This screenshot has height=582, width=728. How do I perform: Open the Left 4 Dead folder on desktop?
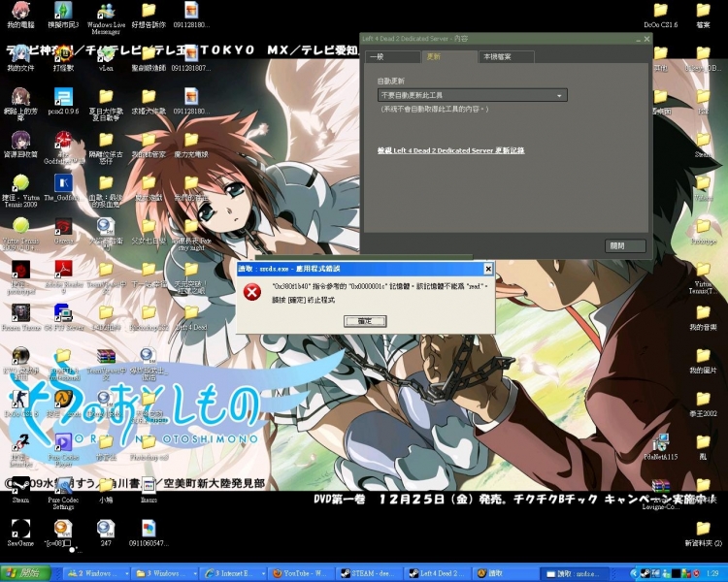tap(191, 313)
